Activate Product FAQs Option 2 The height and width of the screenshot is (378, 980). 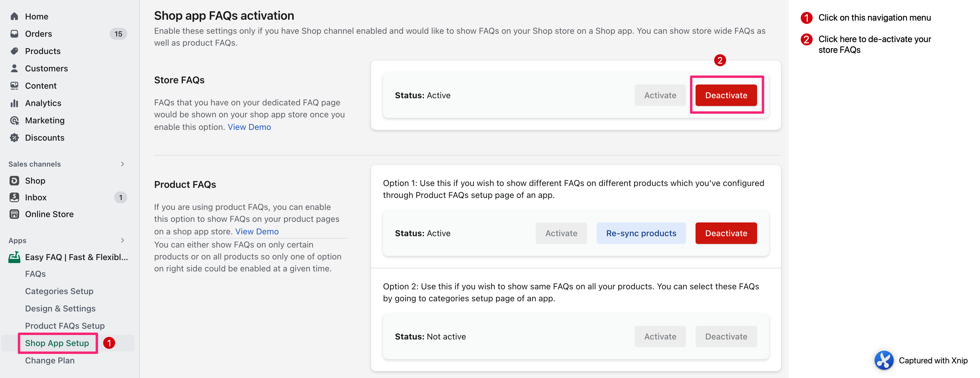click(x=660, y=336)
